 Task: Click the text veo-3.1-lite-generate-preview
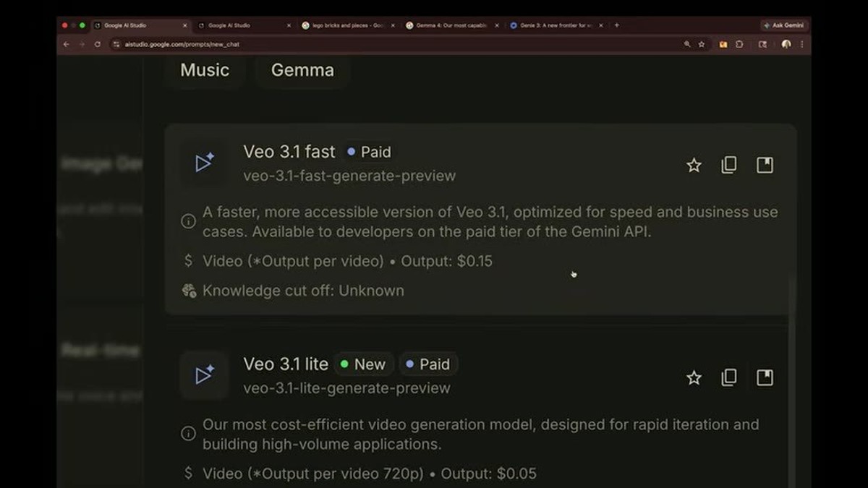[346, 388]
